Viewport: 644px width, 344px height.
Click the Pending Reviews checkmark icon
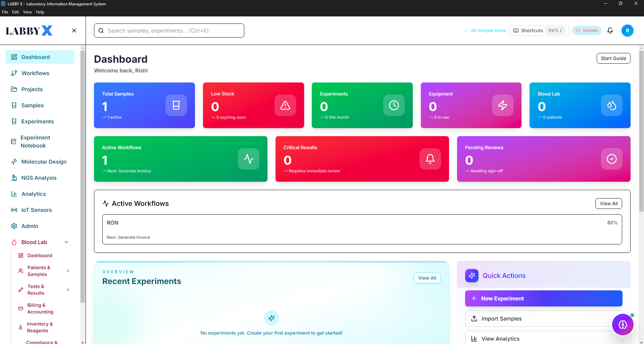tap(611, 159)
